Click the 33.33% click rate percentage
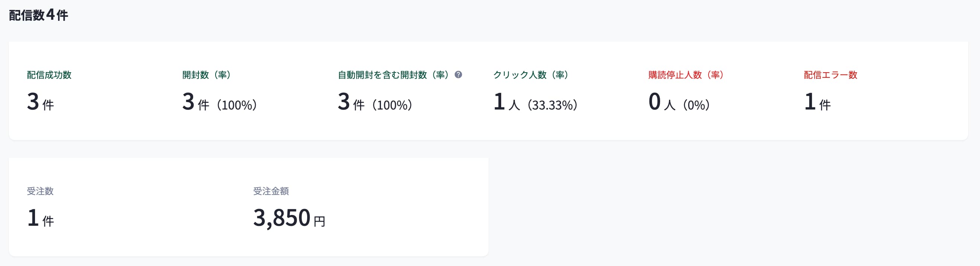Image resolution: width=980 pixels, height=266 pixels. pos(553,105)
